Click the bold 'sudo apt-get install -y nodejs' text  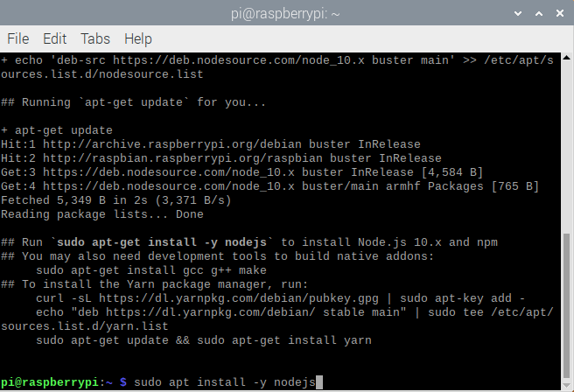tap(161, 242)
